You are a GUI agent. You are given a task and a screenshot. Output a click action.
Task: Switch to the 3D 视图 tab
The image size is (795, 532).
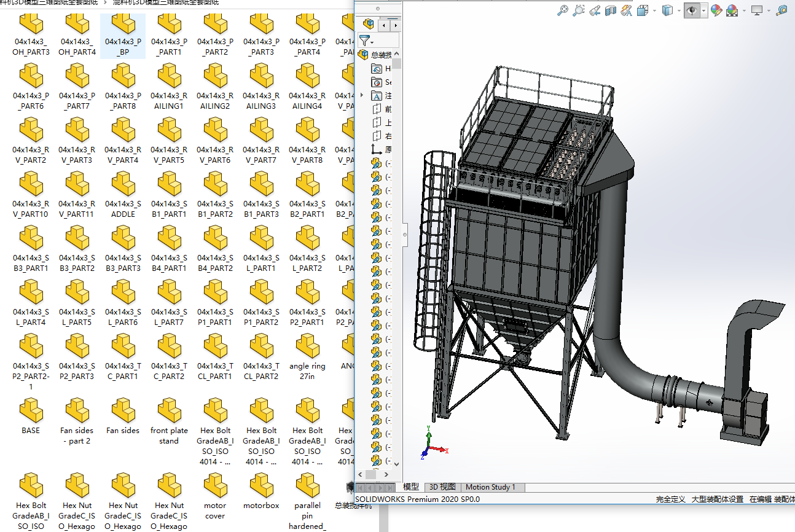pos(442,487)
